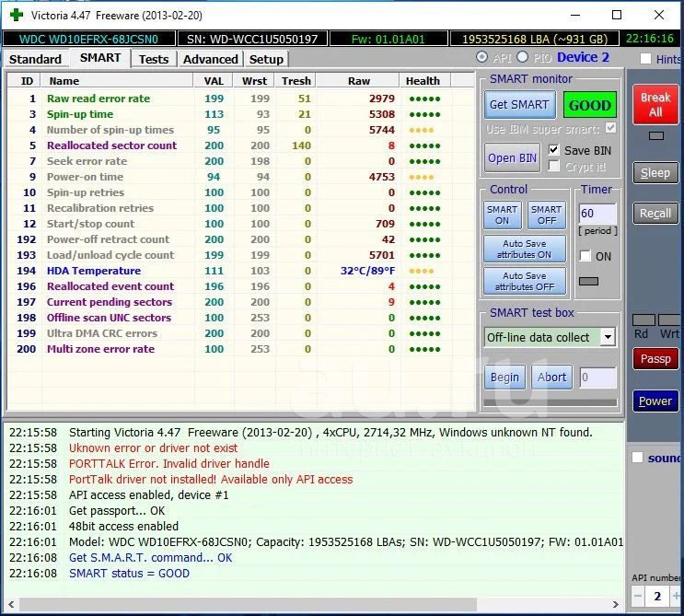
Task: Click the Get SMART button
Action: [519, 105]
